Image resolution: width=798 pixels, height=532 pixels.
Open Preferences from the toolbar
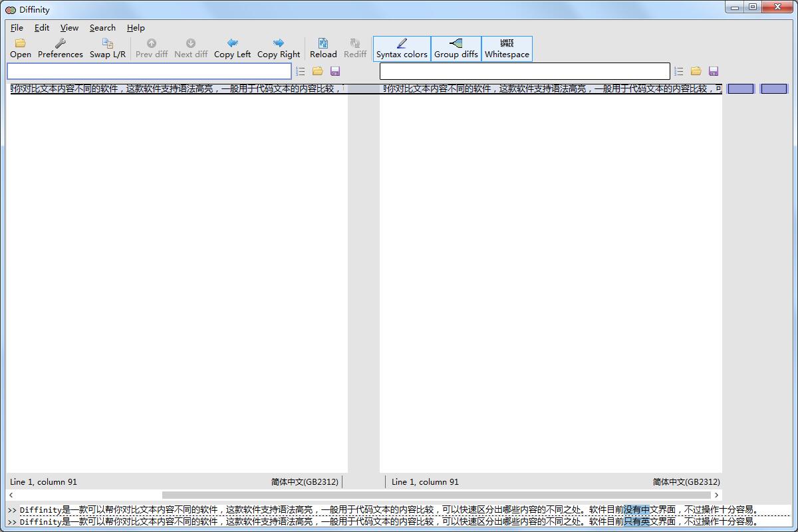[x=60, y=49]
